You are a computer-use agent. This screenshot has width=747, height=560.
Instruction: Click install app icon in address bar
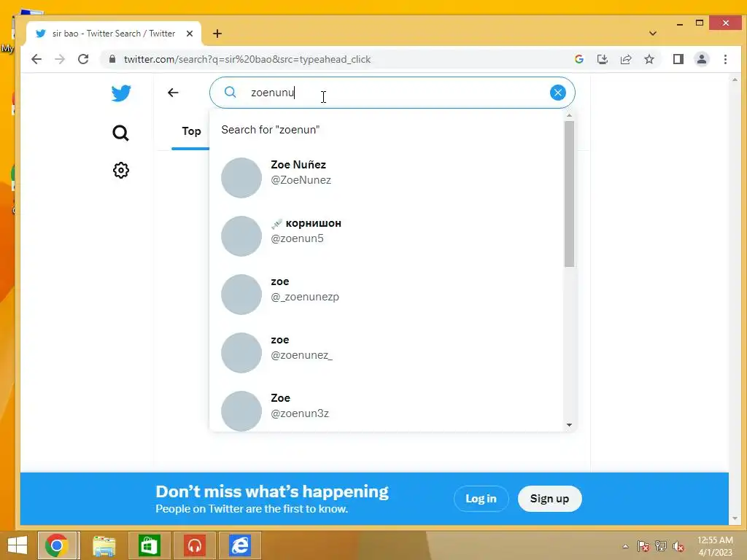tap(602, 59)
